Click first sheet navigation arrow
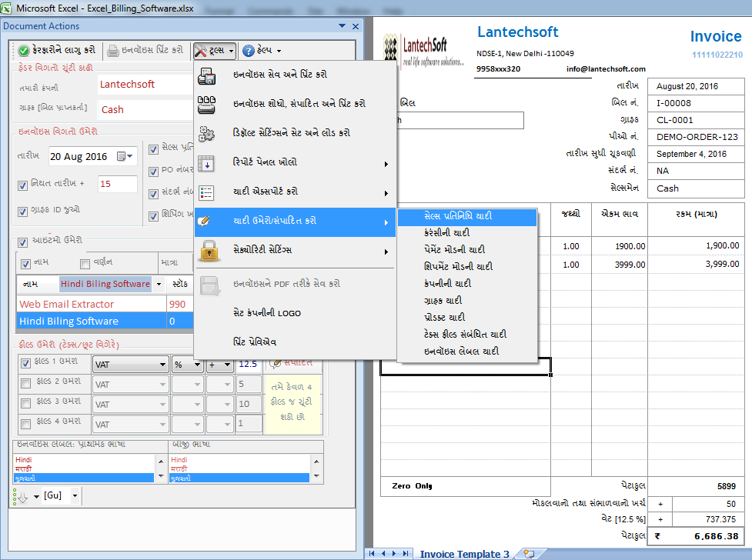Image resolution: width=752 pixels, height=560 pixels. click(x=373, y=553)
